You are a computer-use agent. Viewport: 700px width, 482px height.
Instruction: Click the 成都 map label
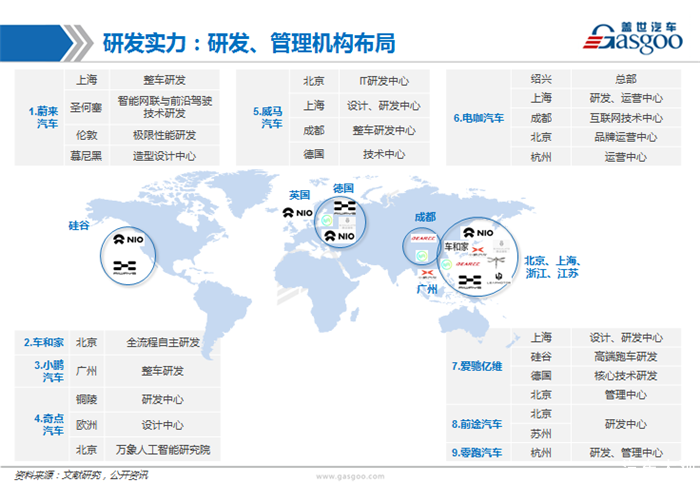[x=425, y=217]
